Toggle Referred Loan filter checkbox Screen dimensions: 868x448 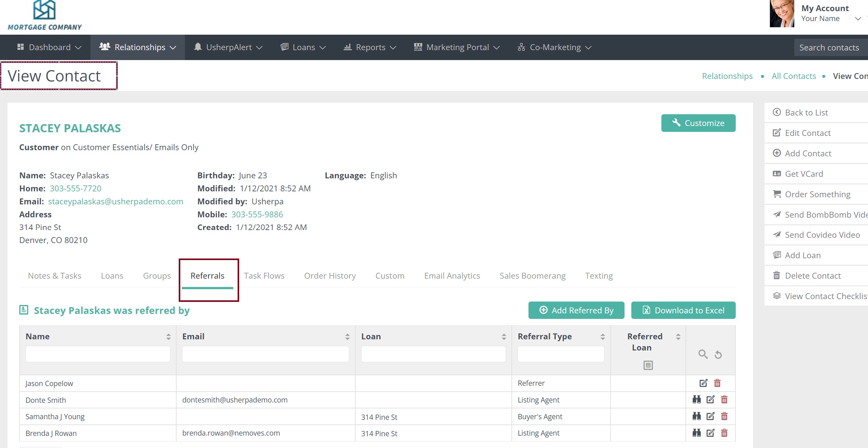[x=648, y=365]
